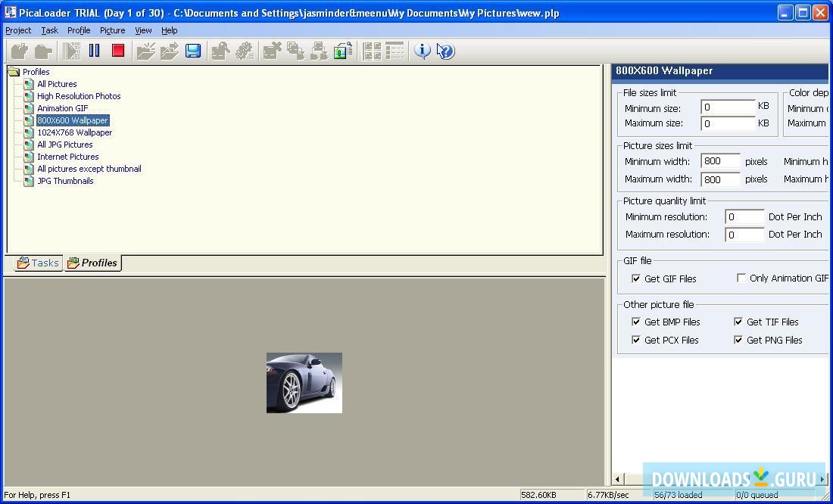Click the left arrow of horizontal scrollbar
The height and width of the screenshot is (504, 833).
coord(618,479)
